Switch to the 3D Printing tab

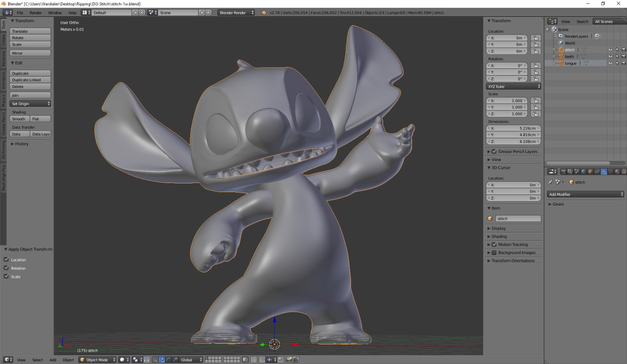pos(3,150)
